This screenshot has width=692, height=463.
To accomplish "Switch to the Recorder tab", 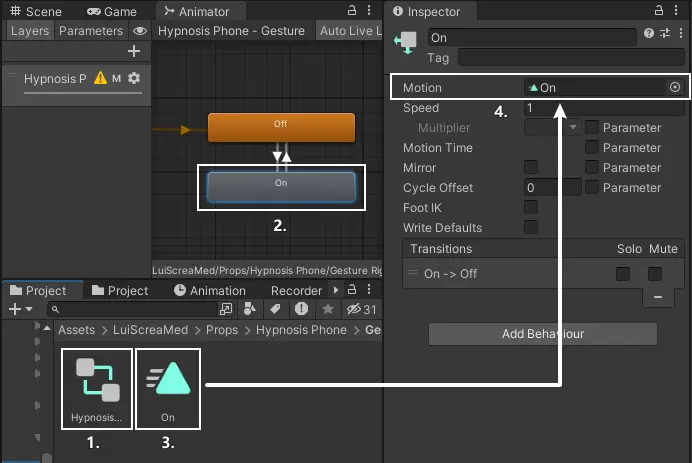I will point(297,290).
